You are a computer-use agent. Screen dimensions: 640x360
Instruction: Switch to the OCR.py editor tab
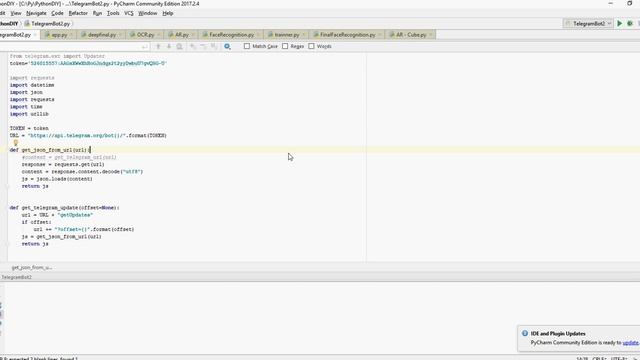coord(145,35)
